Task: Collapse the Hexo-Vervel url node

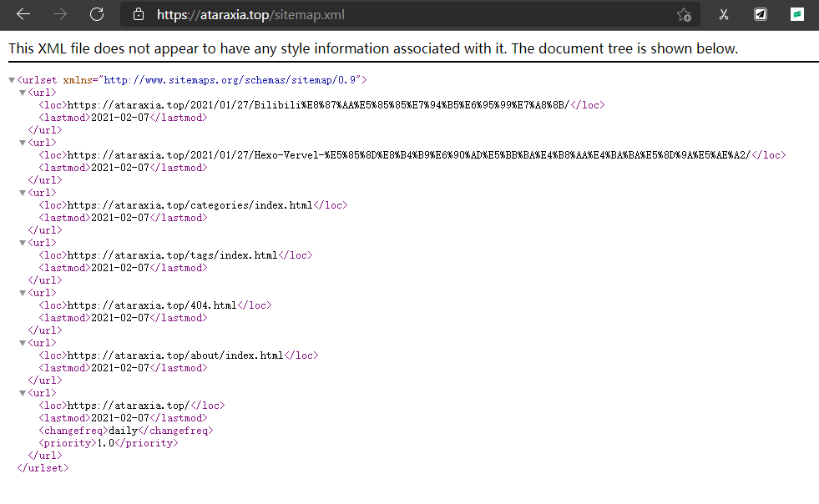Action: coord(23,143)
